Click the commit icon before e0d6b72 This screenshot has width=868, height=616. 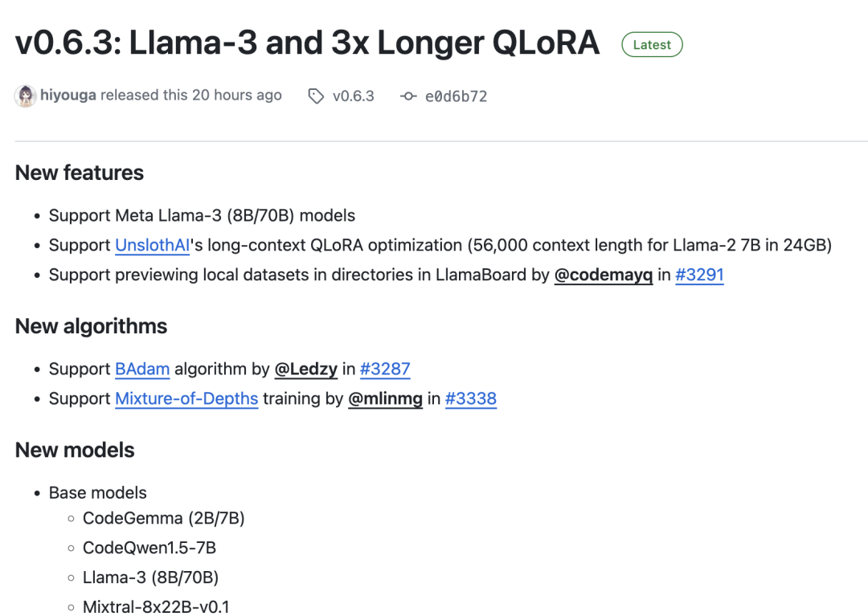point(408,96)
